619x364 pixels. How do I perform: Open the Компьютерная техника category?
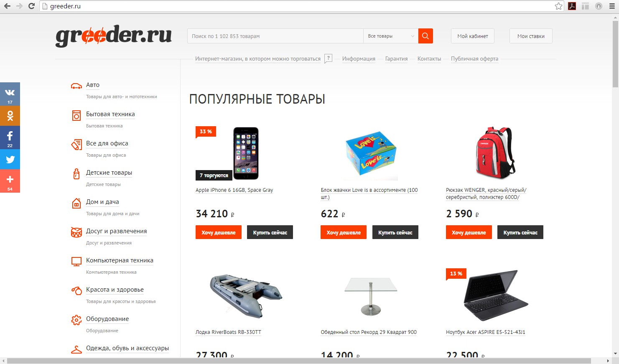coord(120,260)
